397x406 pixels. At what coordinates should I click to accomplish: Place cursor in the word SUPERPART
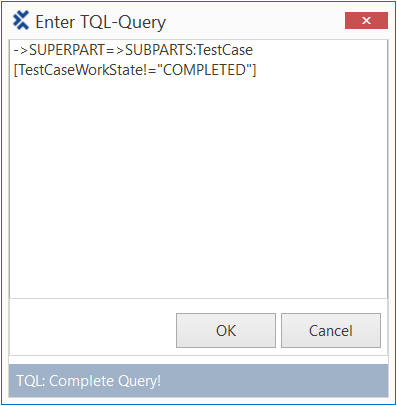click(67, 50)
